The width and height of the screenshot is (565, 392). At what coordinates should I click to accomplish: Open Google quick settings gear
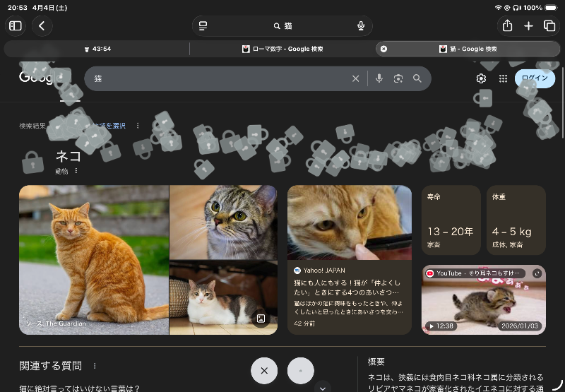tap(481, 78)
